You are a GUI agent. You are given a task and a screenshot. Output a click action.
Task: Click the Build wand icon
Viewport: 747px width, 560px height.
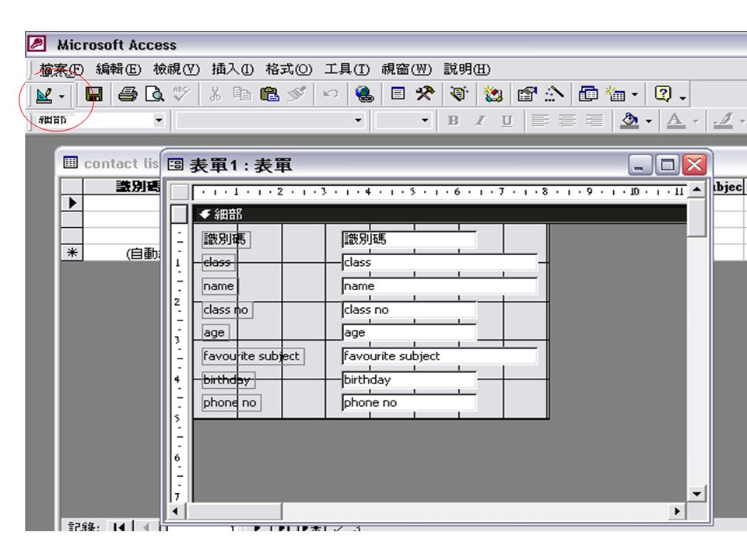click(554, 94)
